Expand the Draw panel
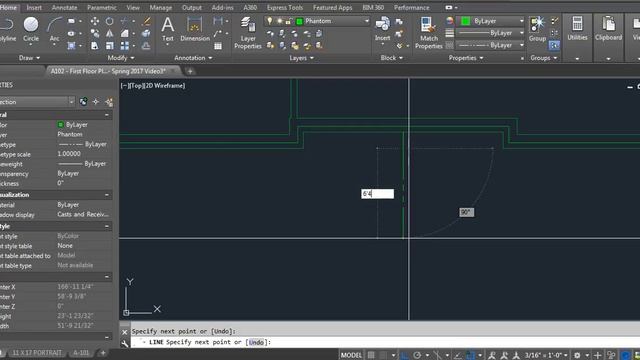This screenshot has height=360, width=640. 29,58
